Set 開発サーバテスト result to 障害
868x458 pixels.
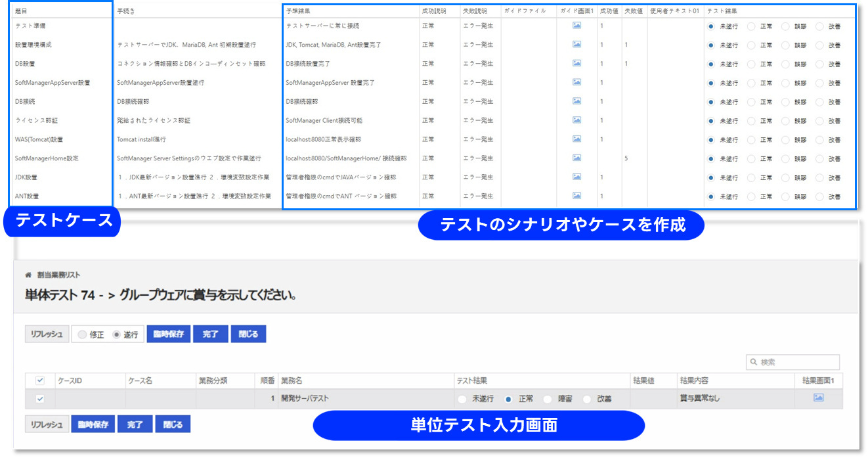[x=547, y=399]
